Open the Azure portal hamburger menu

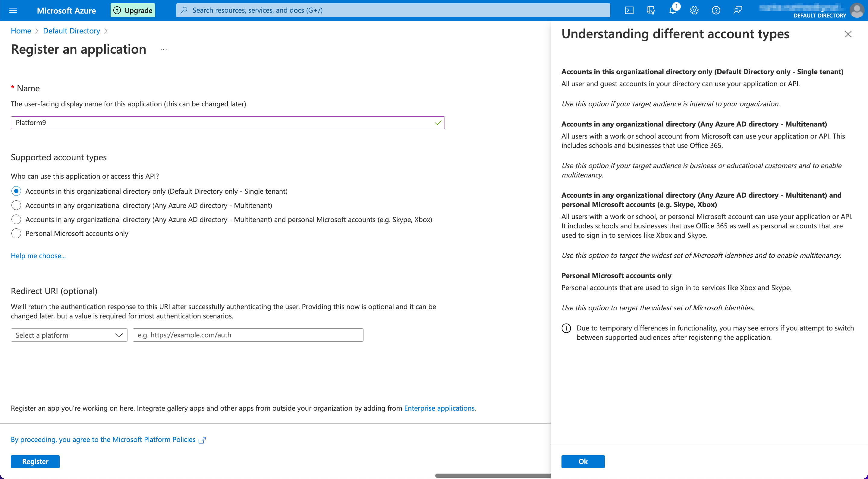tap(13, 11)
